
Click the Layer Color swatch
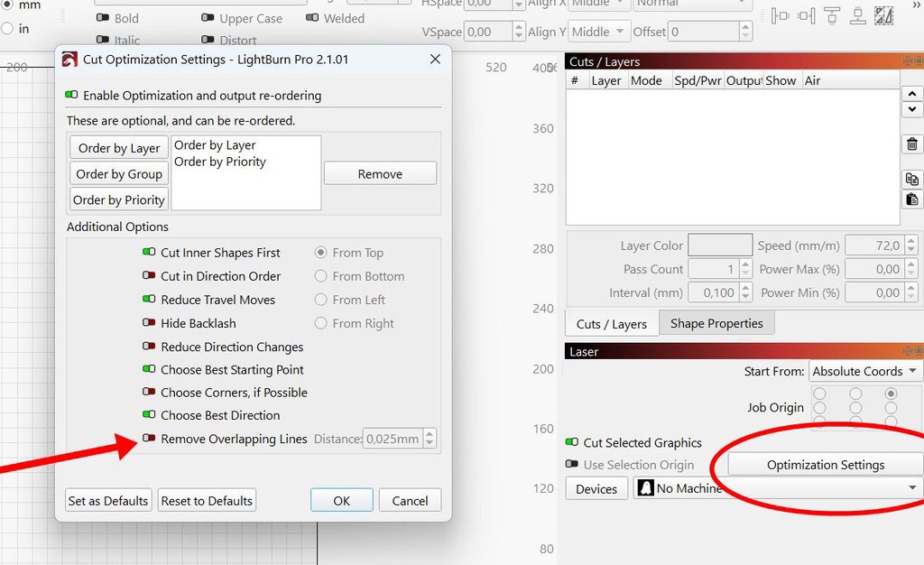click(720, 245)
